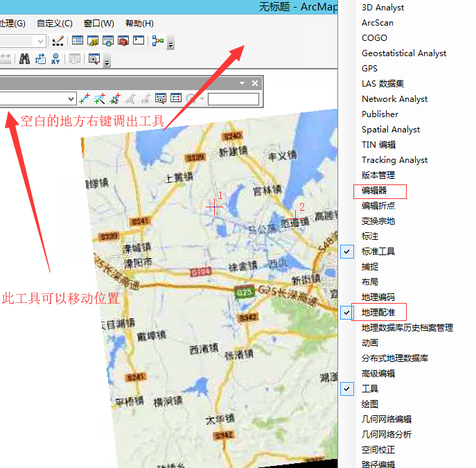The image size is (476, 468).
Task: Enable the 空间校正 toolbar
Action: click(x=378, y=450)
